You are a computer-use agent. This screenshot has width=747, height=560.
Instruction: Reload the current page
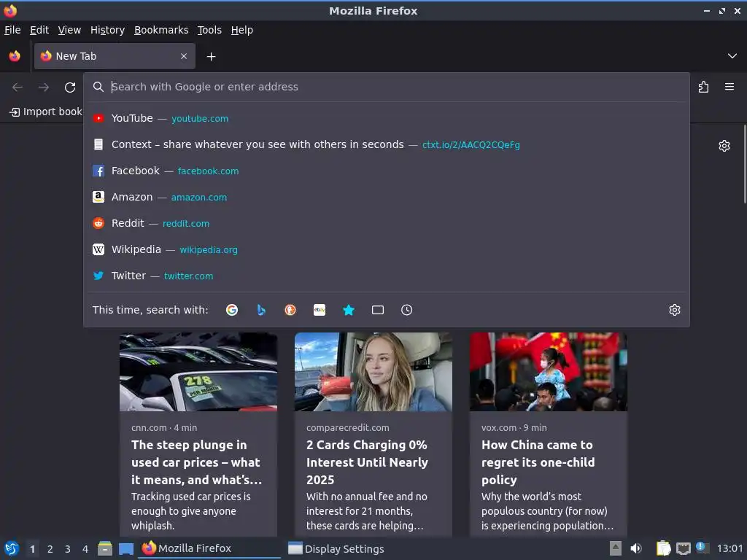tap(70, 87)
